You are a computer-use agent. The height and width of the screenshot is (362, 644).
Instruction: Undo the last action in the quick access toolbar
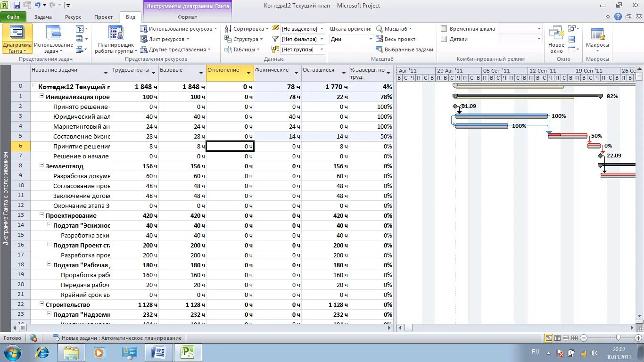point(37,6)
